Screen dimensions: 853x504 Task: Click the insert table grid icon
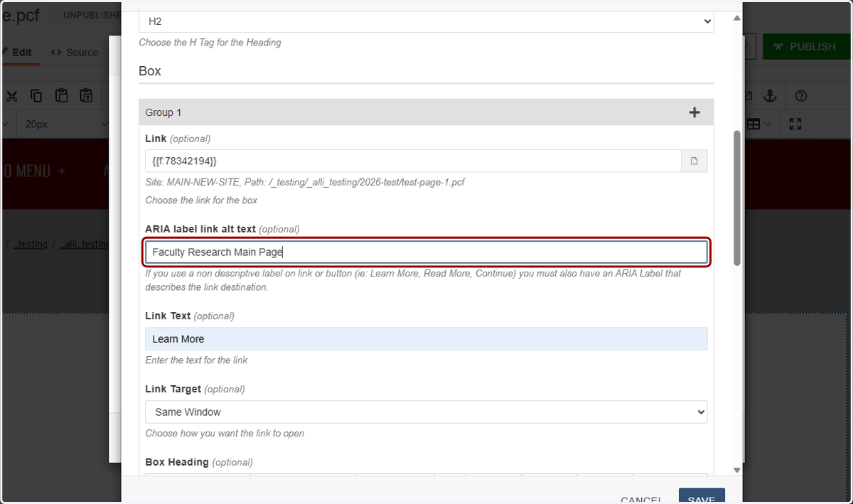(753, 124)
